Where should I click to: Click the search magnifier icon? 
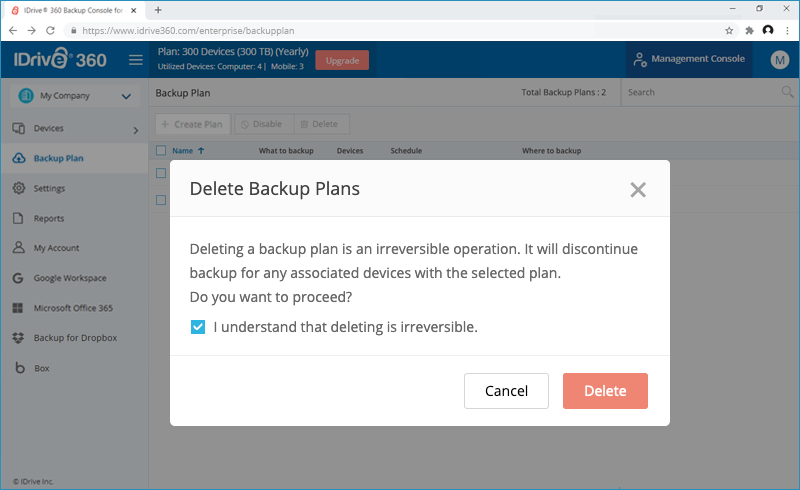(x=787, y=92)
